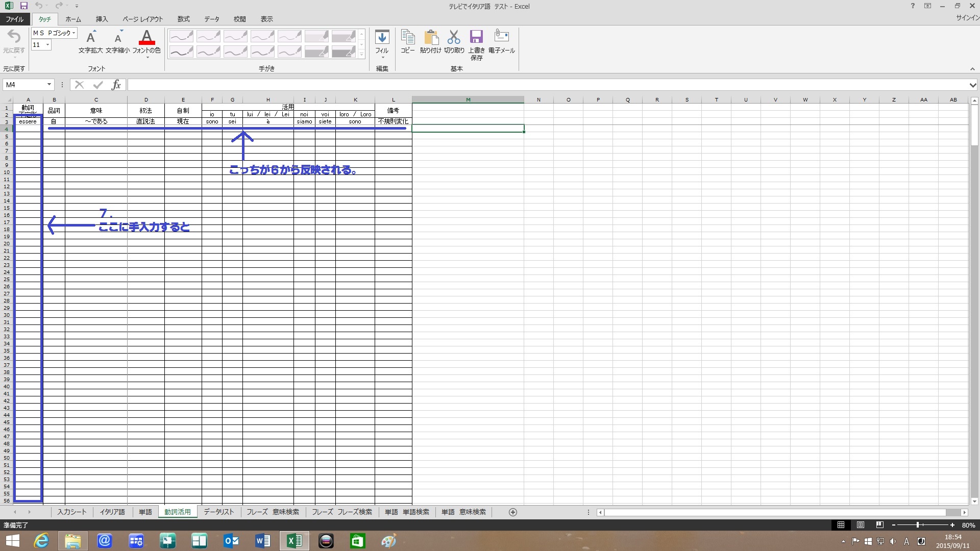The image size is (980, 551).
Task: Switch to Page Break Preview view
Action: point(879,525)
